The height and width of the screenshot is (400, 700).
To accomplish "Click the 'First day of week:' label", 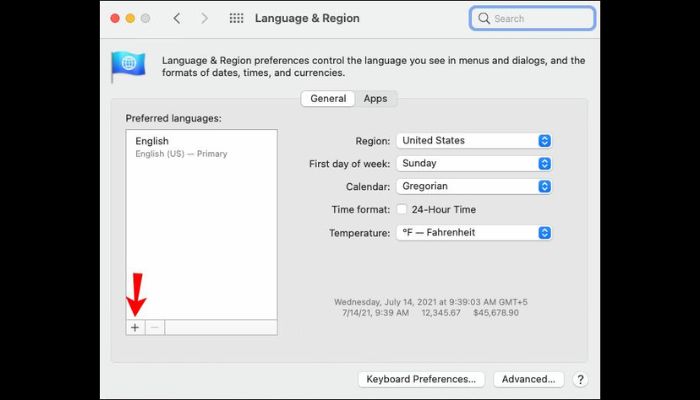I will pos(350,164).
